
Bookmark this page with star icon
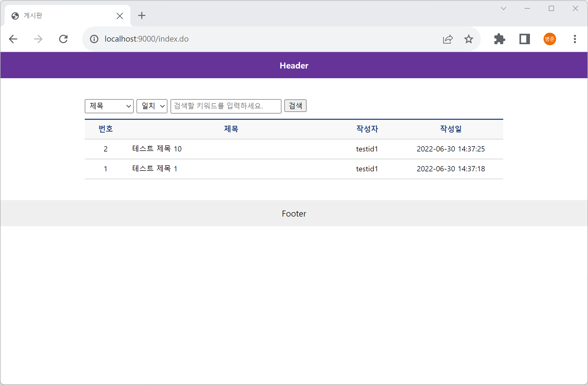tap(468, 39)
